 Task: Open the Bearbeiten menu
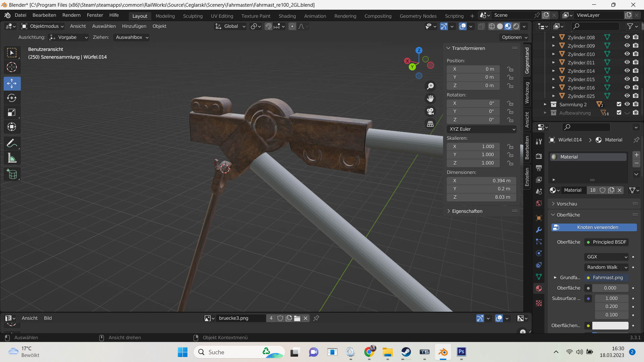[44, 15]
